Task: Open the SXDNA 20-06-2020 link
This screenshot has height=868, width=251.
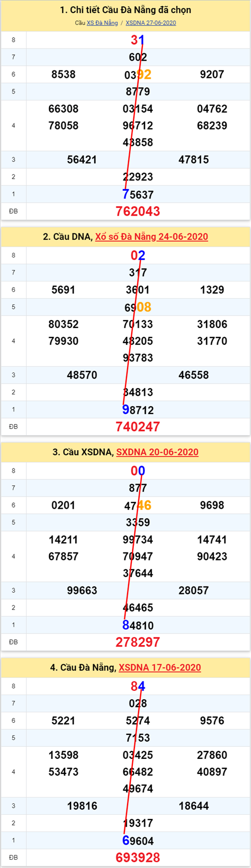Action: click(157, 452)
